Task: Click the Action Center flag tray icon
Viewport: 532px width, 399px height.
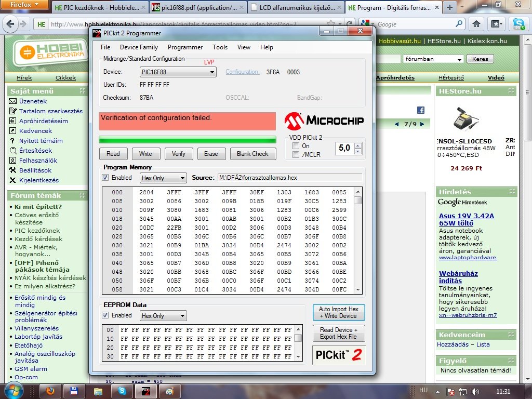Action: click(450, 392)
